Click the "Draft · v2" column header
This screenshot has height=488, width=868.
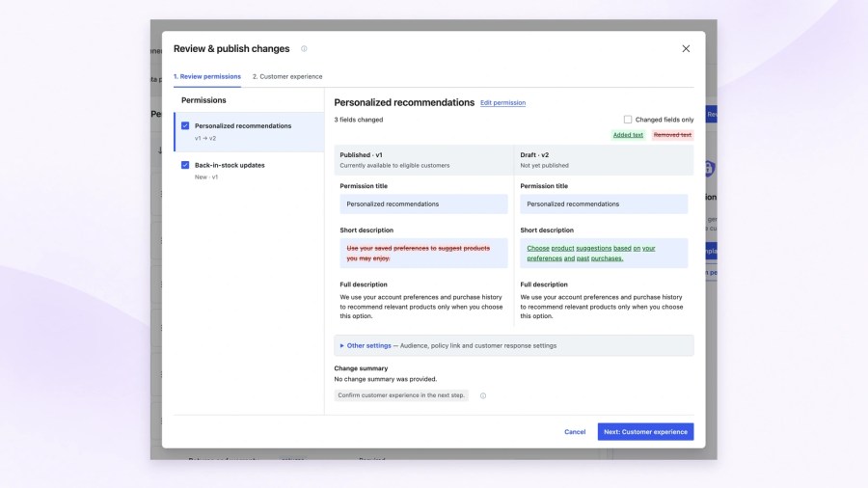(534, 155)
